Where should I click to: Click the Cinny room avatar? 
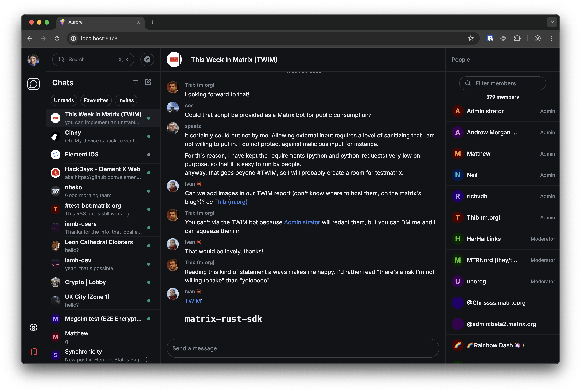(56, 136)
